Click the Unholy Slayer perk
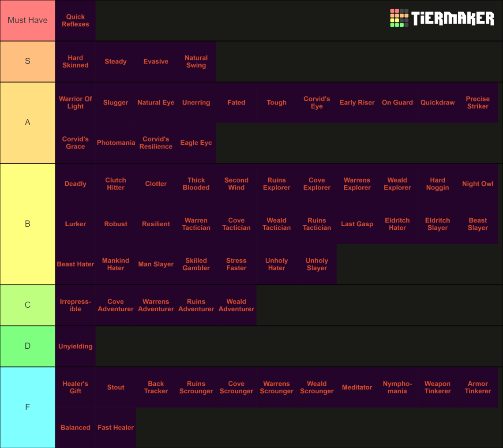Image resolution: width=503 pixels, height=448 pixels. (x=317, y=264)
